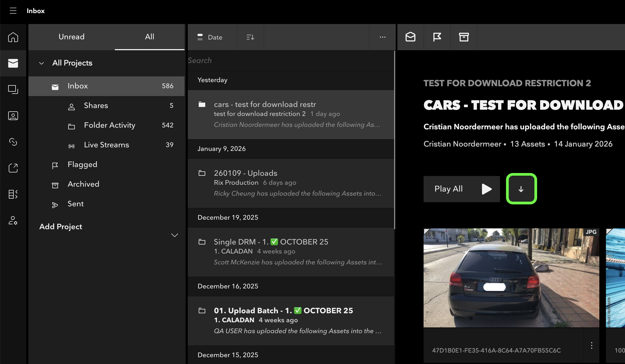Collapse the All Projects section
Viewport: 625px width, 364px height.
coord(41,63)
